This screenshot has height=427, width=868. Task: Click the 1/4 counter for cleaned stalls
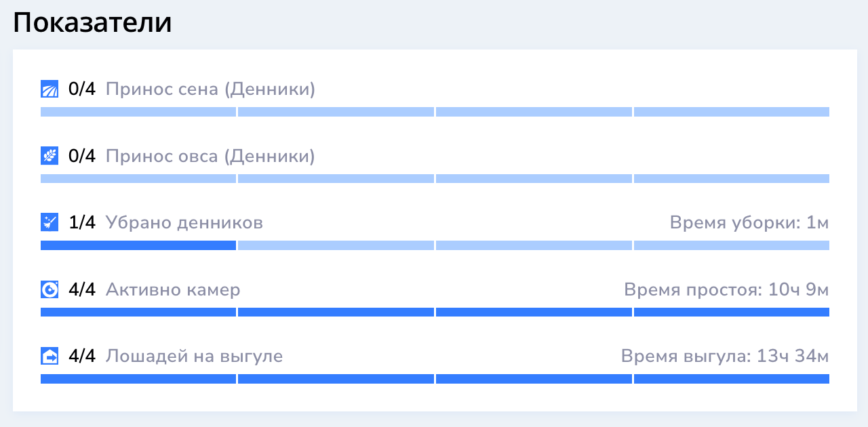click(82, 222)
